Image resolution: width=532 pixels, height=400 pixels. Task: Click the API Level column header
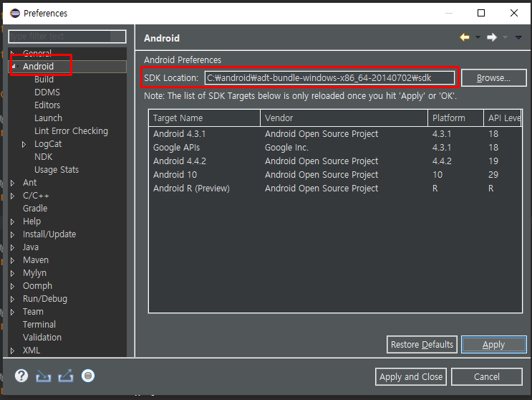click(503, 118)
